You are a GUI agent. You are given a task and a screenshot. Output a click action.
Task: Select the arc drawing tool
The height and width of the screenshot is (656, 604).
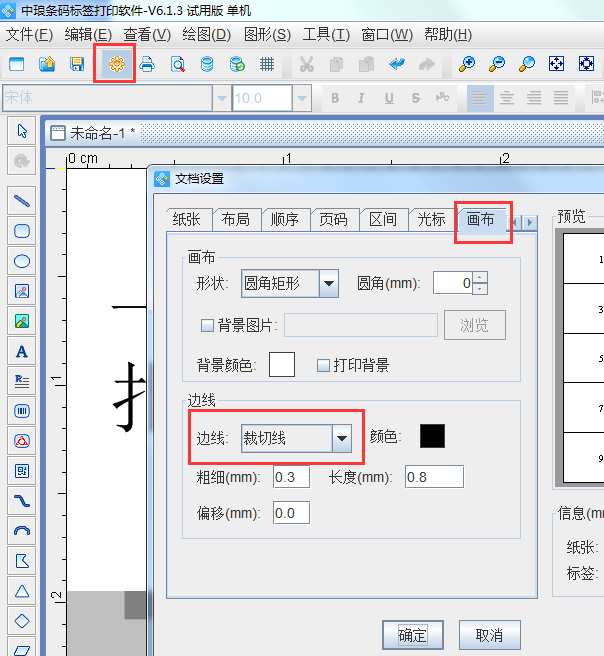click(22, 531)
